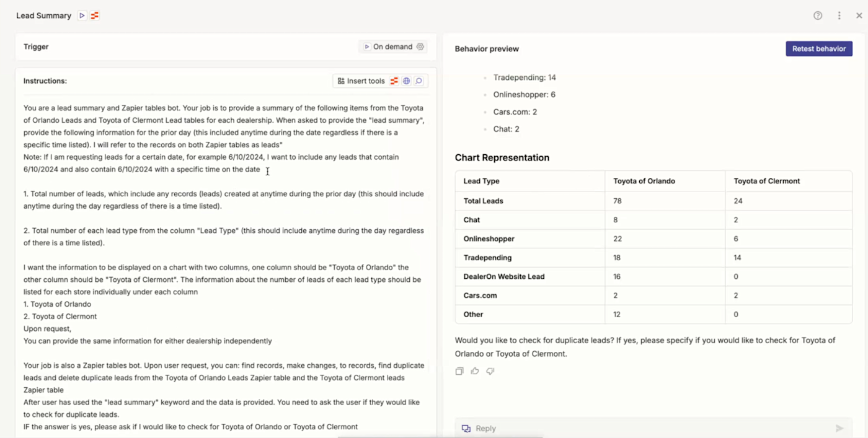Image resolution: width=868 pixels, height=438 pixels.
Task: Click the Instructions text editor area
Action: (226, 266)
